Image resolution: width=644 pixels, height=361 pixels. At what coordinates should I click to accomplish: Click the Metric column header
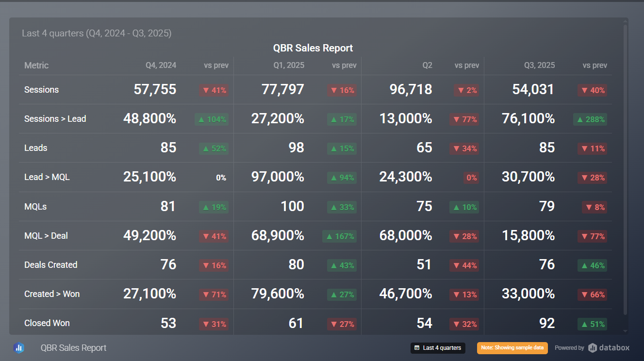click(x=36, y=66)
